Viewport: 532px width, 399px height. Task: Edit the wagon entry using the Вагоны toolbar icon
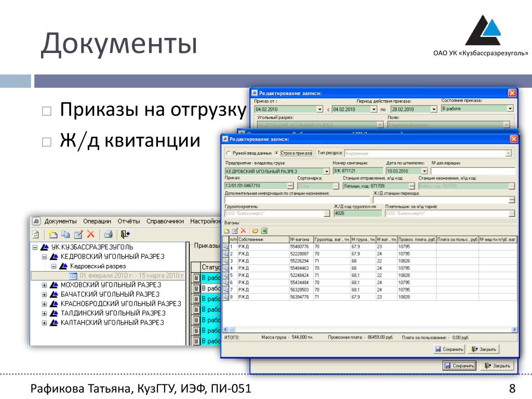(x=235, y=231)
